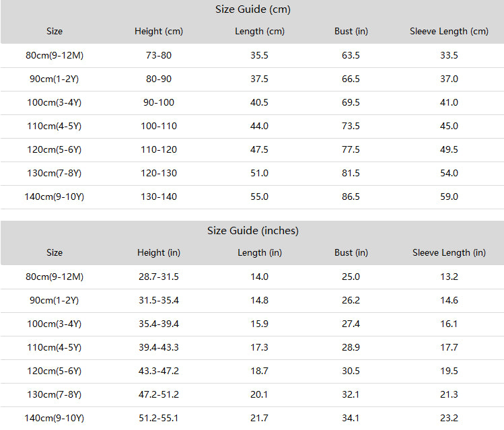
Task: Select the 110cm(4-5Y) size in the cm table
Action: click(x=55, y=126)
